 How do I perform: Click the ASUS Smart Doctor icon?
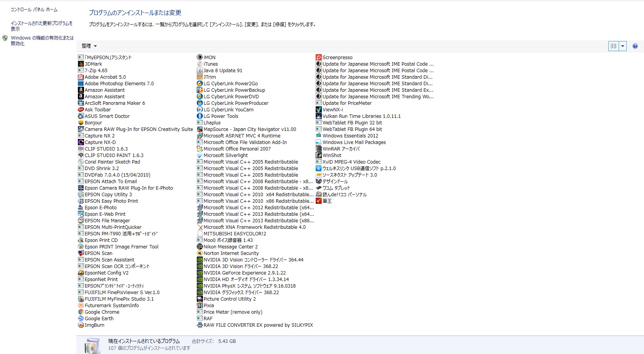(x=81, y=116)
